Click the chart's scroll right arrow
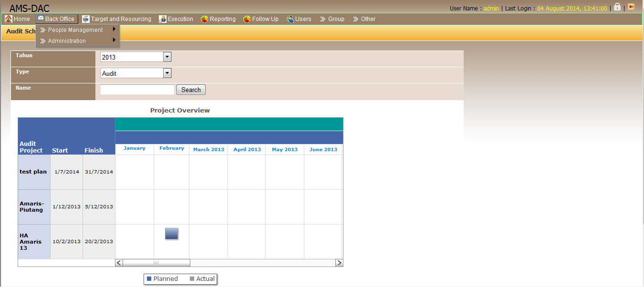 339,263
